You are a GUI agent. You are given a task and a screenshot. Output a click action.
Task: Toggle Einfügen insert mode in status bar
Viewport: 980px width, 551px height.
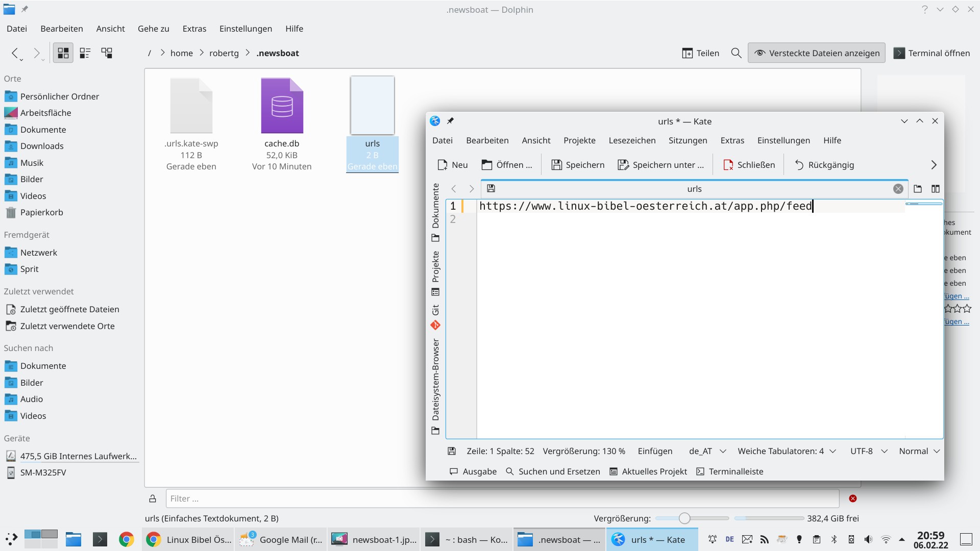click(655, 451)
